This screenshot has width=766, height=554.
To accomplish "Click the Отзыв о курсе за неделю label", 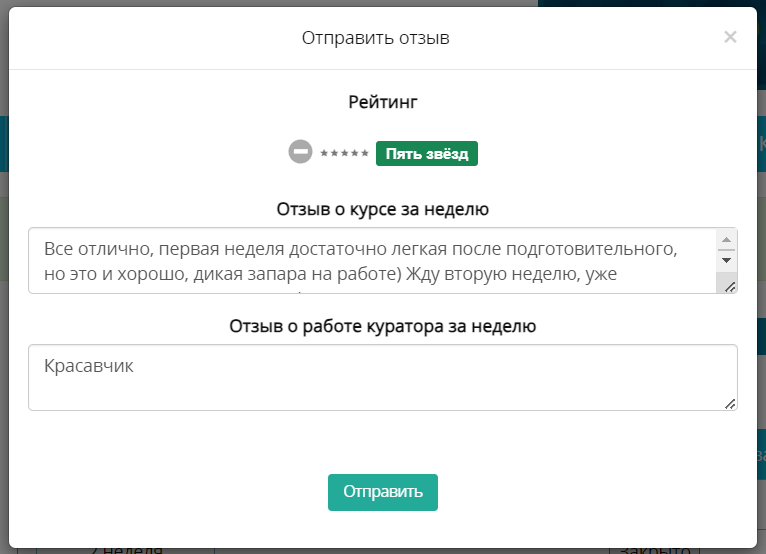I will [x=383, y=209].
